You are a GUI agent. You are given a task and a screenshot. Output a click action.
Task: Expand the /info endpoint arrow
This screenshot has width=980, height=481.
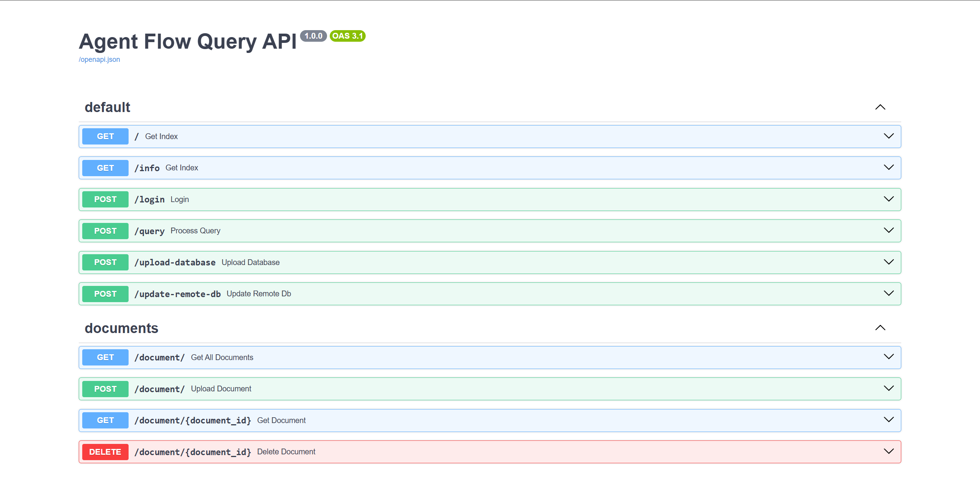pos(888,167)
